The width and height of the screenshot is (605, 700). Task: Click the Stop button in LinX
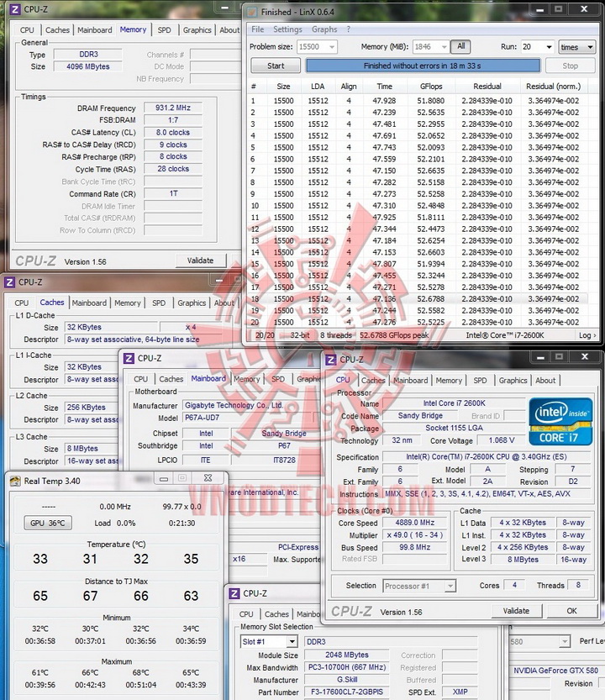(570, 66)
